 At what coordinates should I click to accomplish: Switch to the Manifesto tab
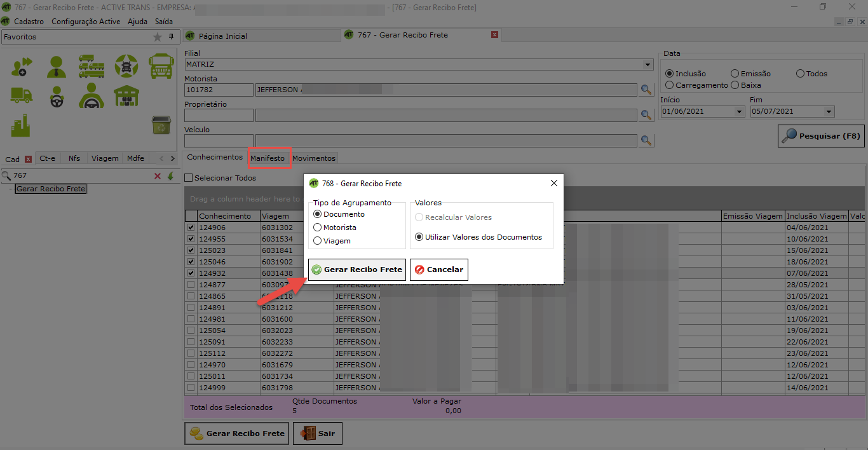[268, 158]
